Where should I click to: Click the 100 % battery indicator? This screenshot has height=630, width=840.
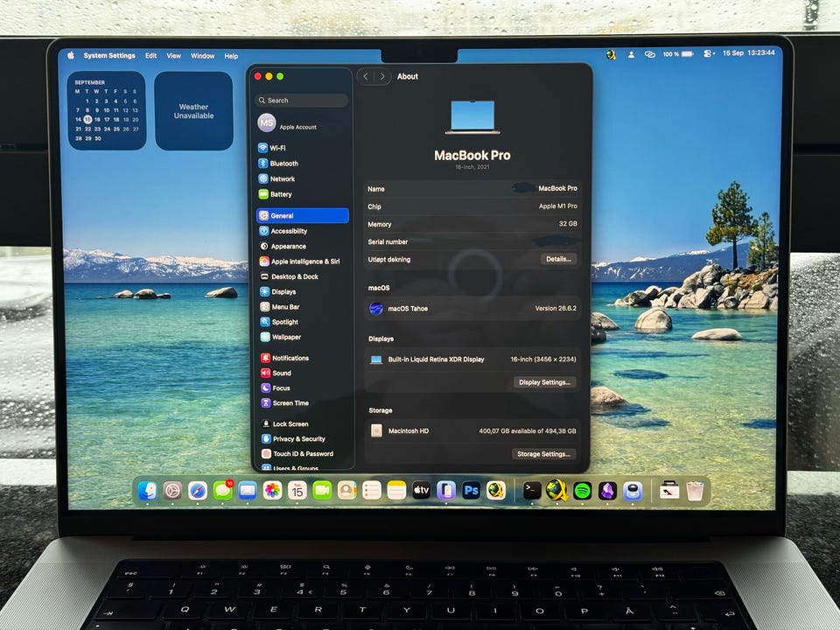678,53
